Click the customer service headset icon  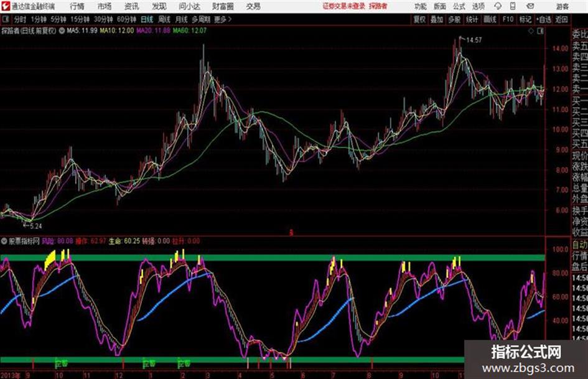(x=498, y=6)
